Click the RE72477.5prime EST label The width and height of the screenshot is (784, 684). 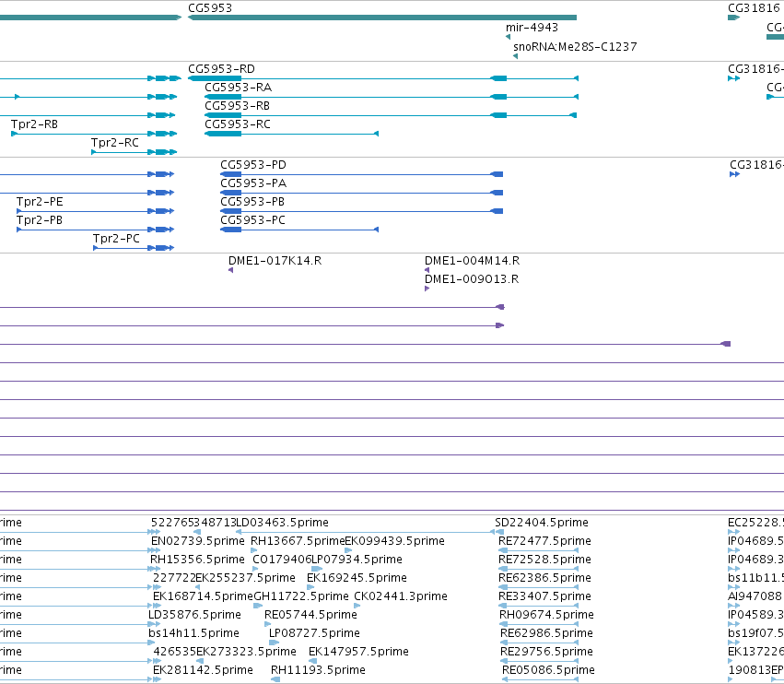pyautogui.click(x=545, y=541)
